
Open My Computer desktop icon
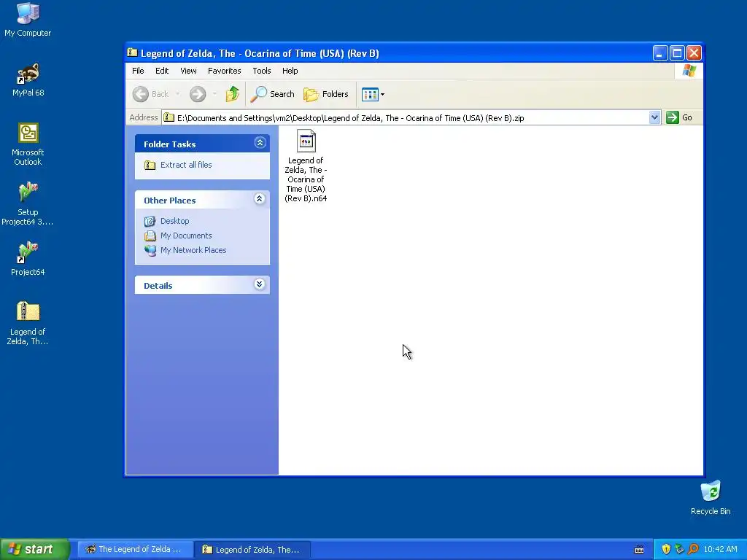28,20
